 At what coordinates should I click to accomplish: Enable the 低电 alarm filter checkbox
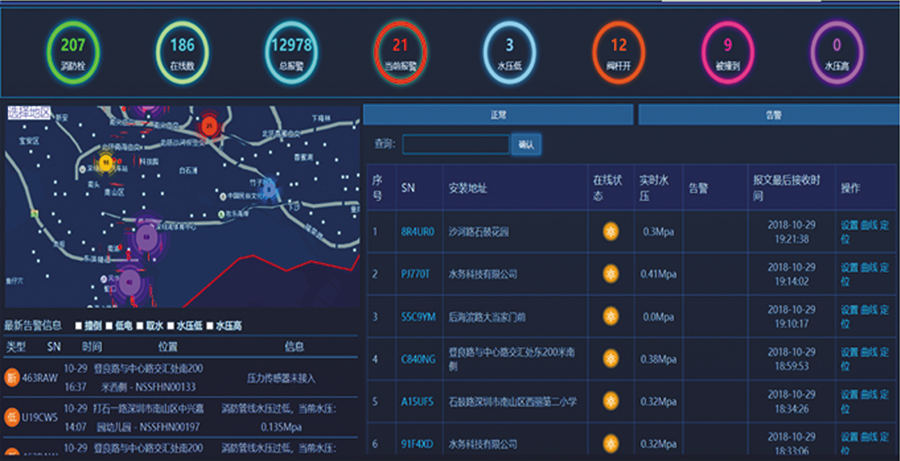coord(110,326)
